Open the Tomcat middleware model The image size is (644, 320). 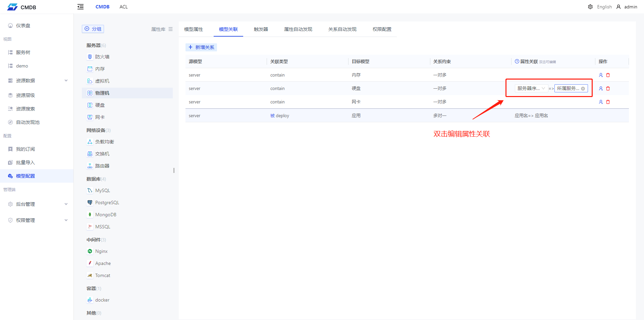tap(102, 275)
